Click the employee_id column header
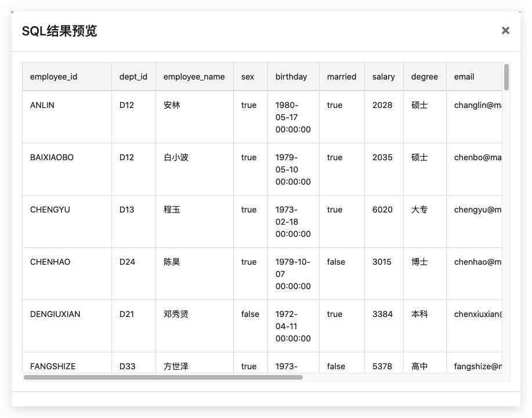The height and width of the screenshot is (418, 532). [67, 77]
